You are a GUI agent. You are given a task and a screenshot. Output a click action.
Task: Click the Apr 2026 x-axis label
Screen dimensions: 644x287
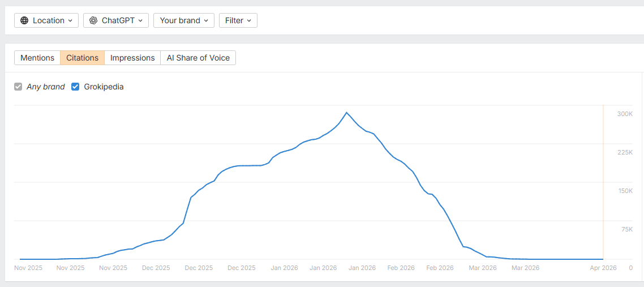tap(604, 268)
